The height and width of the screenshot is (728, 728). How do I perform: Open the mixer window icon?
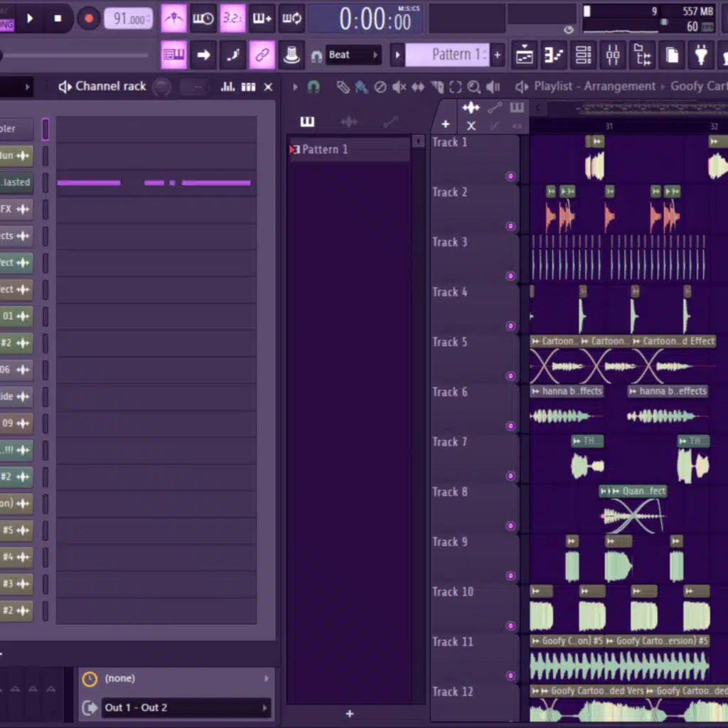coord(613,55)
